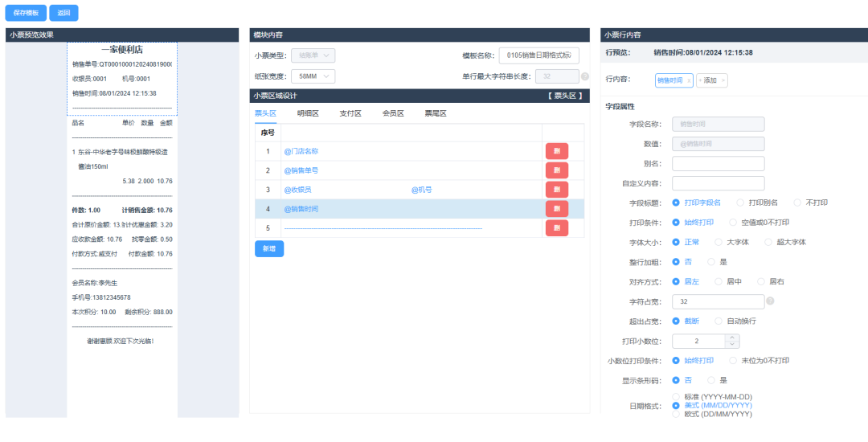Click help icon next to 单行最大字符串长度

(x=585, y=76)
